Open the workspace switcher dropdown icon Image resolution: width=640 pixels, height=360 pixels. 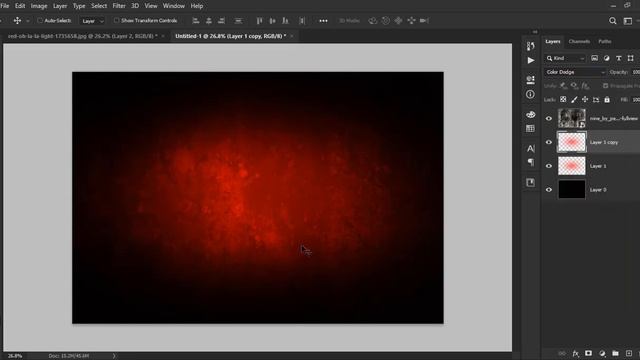(x=628, y=21)
